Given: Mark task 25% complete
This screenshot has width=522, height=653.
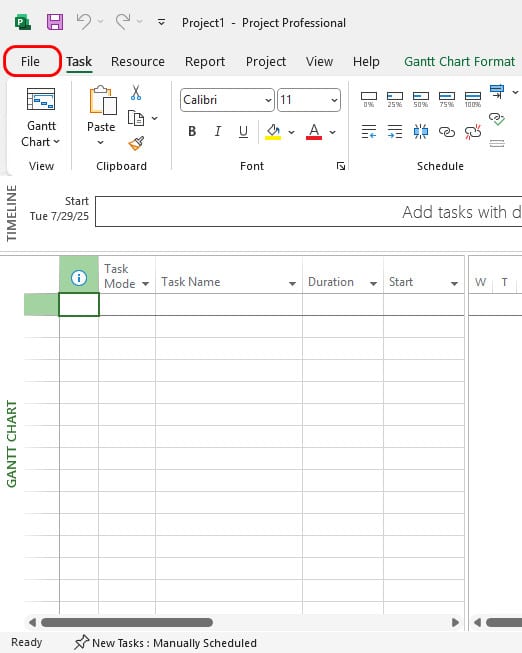Looking at the screenshot, I should [x=395, y=100].
